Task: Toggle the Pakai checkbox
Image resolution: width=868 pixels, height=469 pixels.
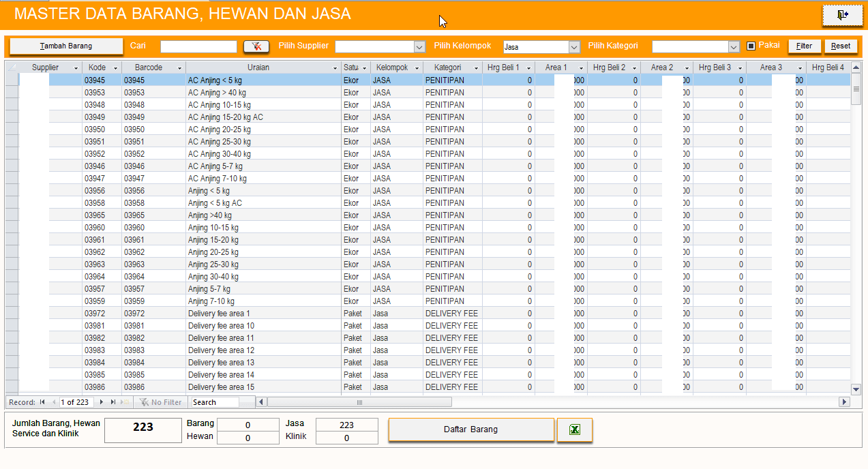Action: point(751,46)
